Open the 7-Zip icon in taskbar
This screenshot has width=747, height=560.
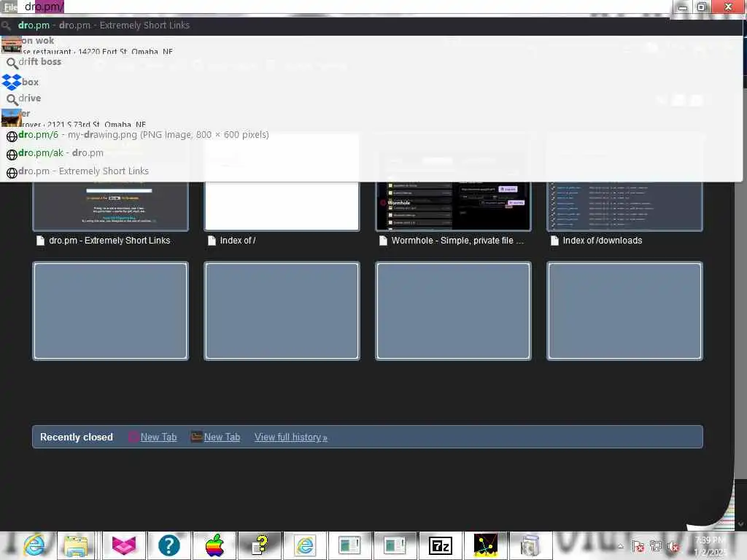click(x=440, y=545)
